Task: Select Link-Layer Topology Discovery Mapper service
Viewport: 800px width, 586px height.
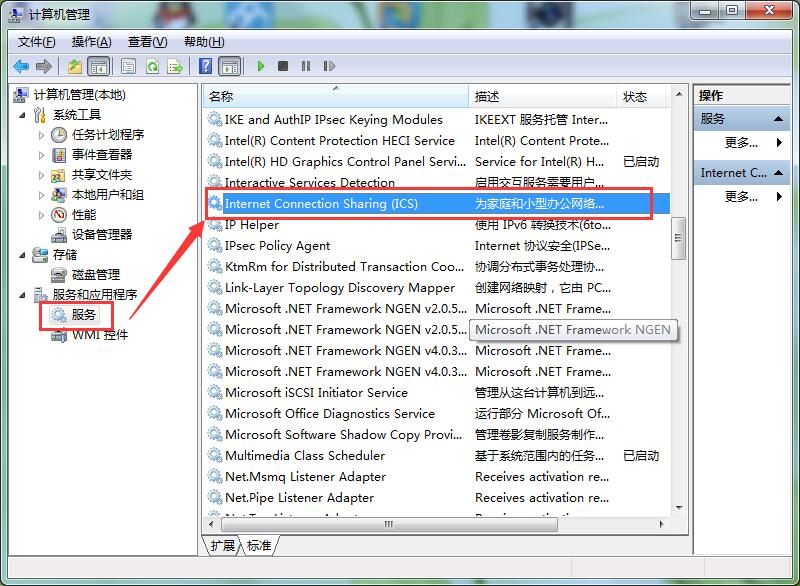Action: tap(437, 288)
